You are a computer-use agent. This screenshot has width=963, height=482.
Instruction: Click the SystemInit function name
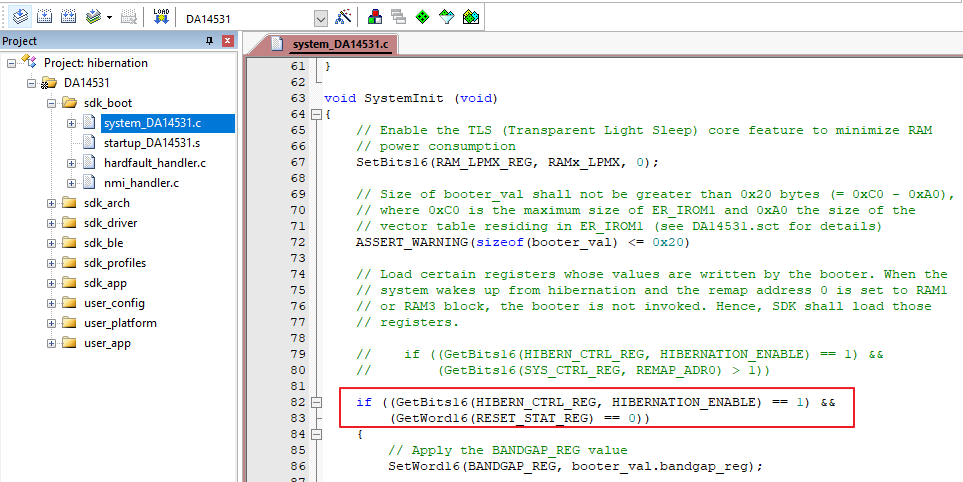(x=404, y=98)
